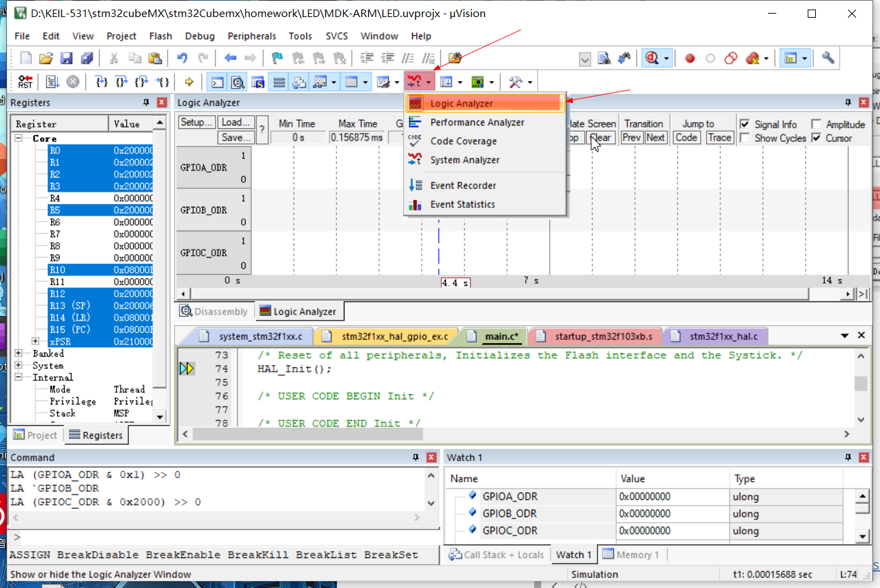
Task: Click the Save All icon
Action: point(87,58)
